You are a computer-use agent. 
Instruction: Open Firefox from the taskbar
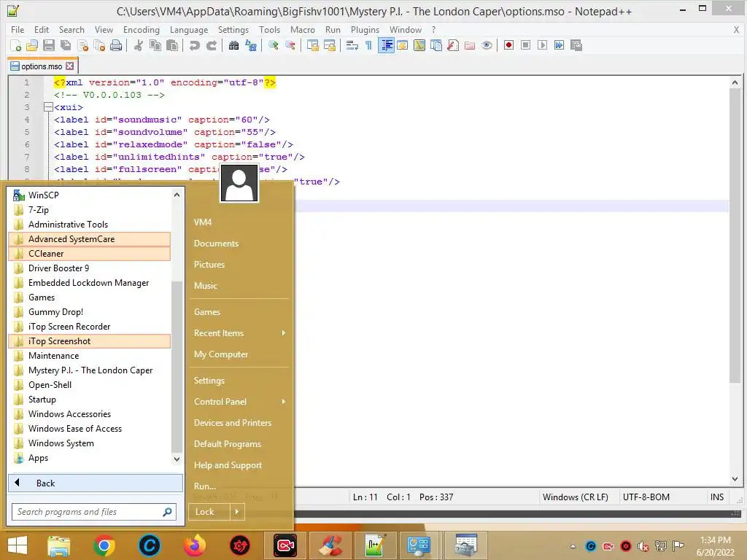[194, 545]
